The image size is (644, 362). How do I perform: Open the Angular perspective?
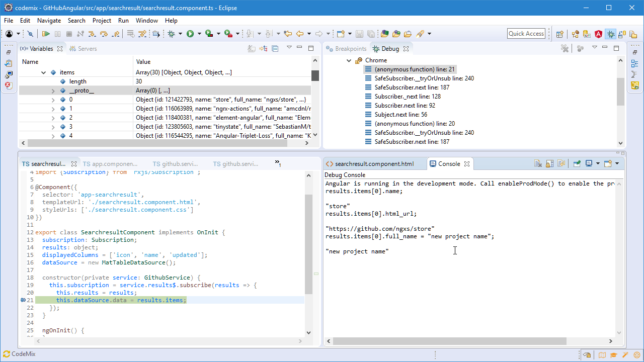point(598,34)
